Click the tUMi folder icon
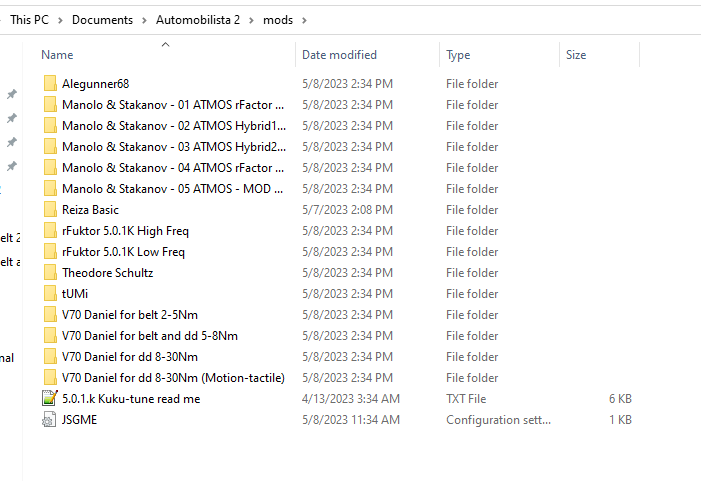The height and width of the screenshot is (481, 701). (50, 294)
